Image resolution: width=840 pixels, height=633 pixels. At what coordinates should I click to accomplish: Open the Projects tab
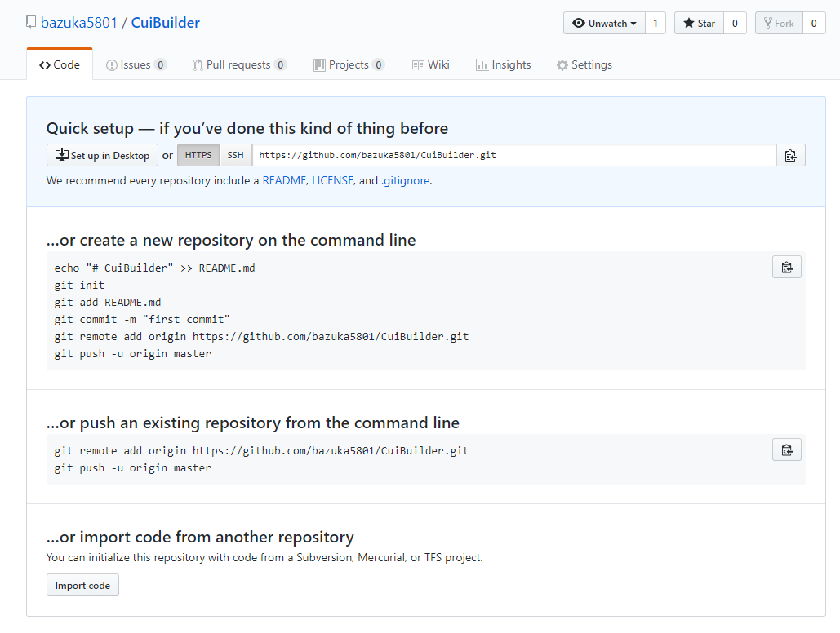coord(349,64)
